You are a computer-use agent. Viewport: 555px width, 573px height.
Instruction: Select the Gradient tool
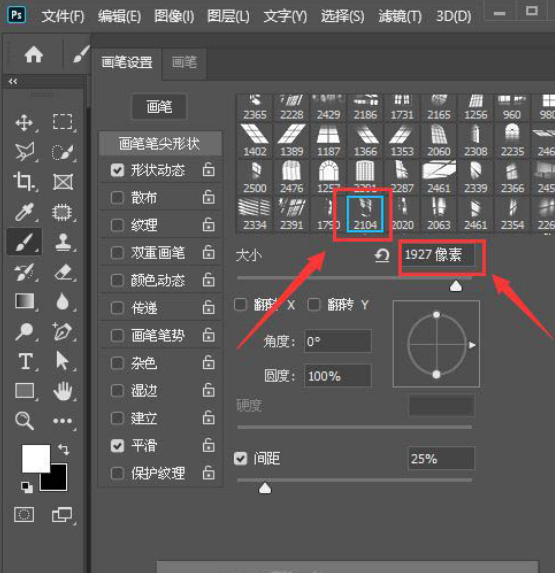[25, 301]
